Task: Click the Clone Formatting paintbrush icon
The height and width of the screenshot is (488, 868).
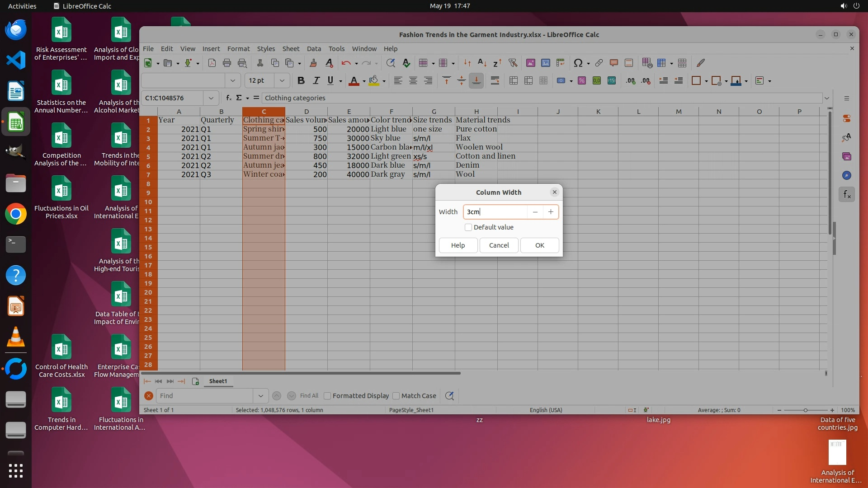Action: point(313,63)
